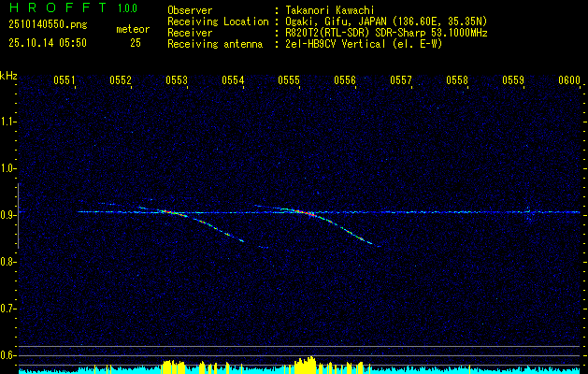
Task: Click the 0557 time marker
Action: click(x=401, y=80)
